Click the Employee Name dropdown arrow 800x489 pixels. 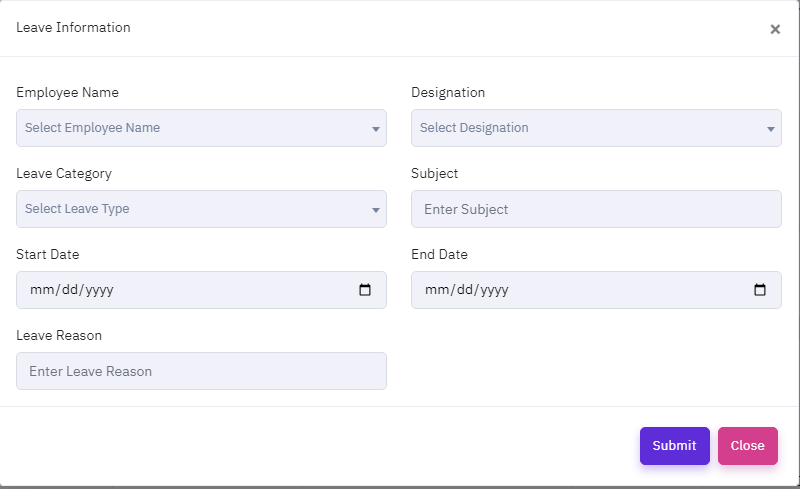(376, 129)
